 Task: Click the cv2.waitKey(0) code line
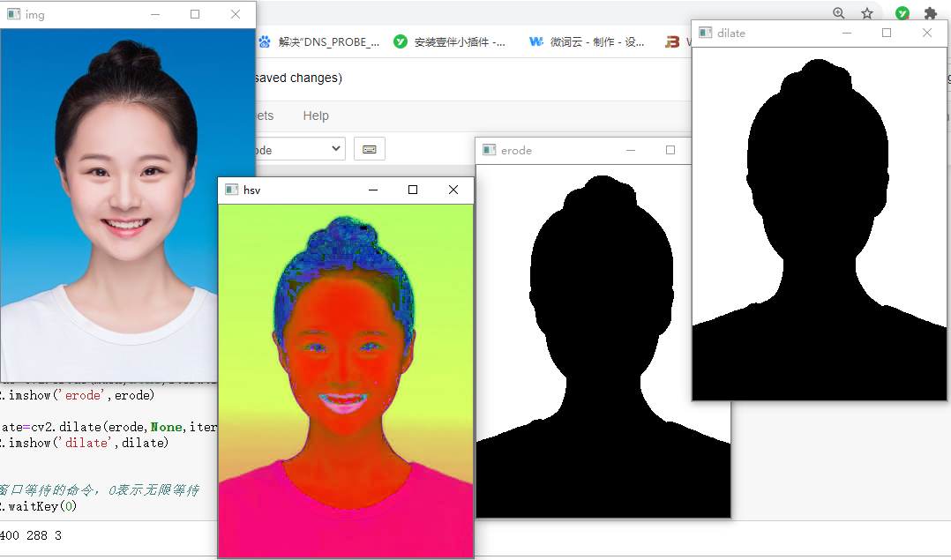pos(39,506)
